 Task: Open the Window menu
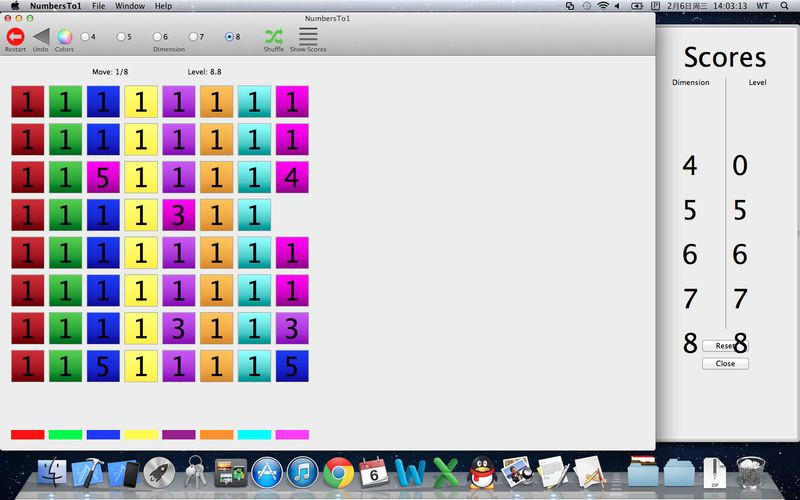[x=130, y=6]
